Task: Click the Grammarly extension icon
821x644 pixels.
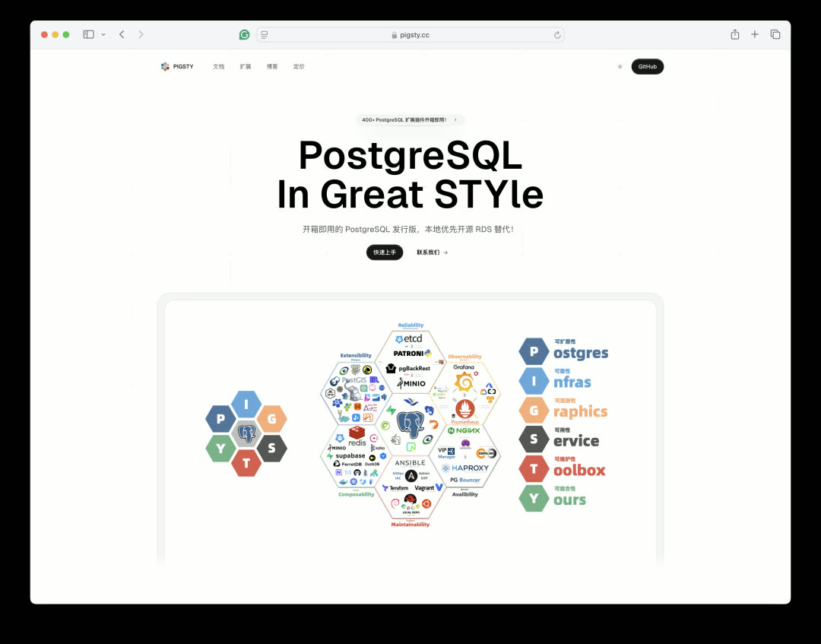Action: [x=244, y=35]
